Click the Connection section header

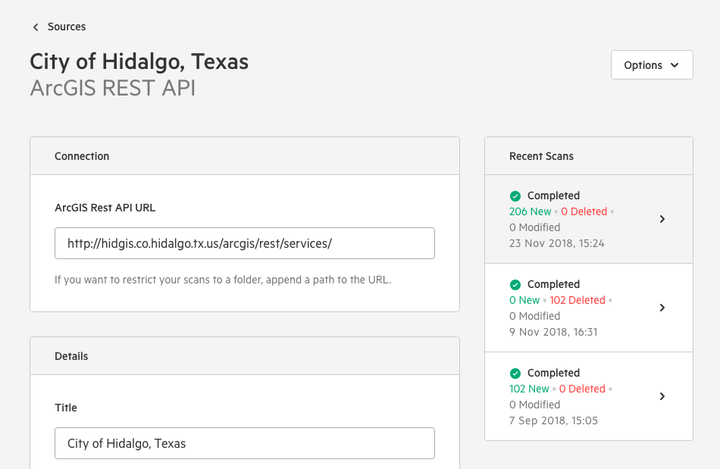click(x=245, y=156)
